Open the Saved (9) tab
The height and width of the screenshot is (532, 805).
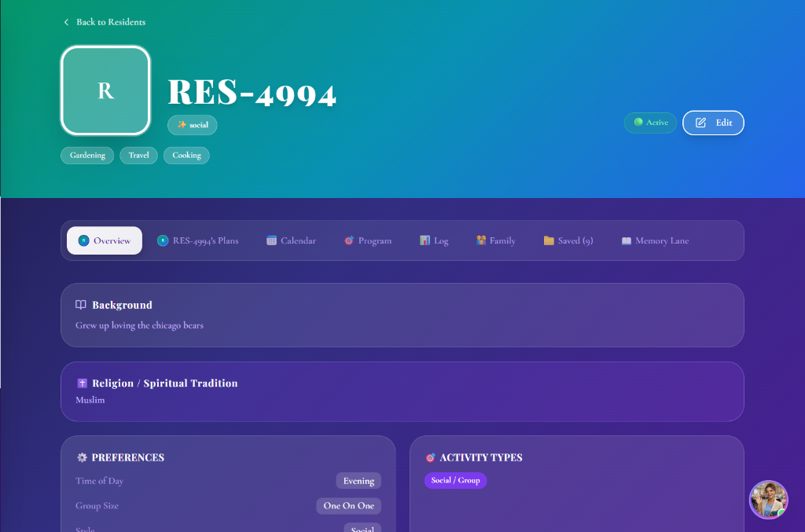pyautogui.click(x=568, y=240)
